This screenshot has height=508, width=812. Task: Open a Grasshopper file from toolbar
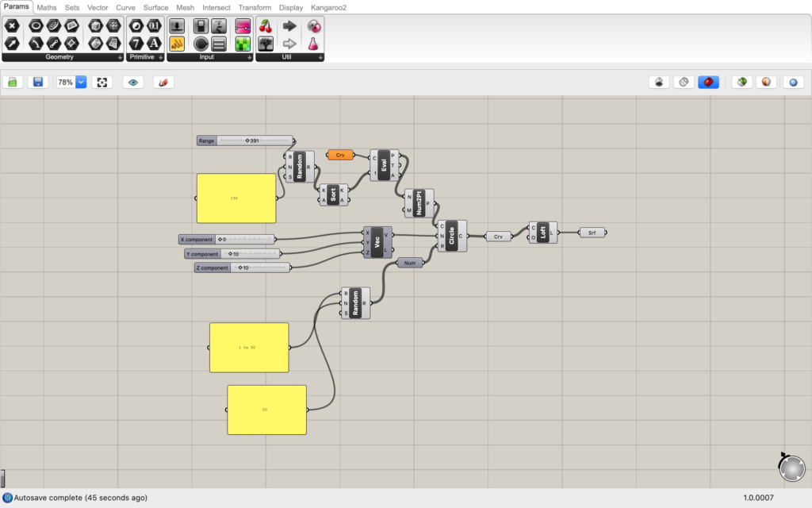[13, 82]
